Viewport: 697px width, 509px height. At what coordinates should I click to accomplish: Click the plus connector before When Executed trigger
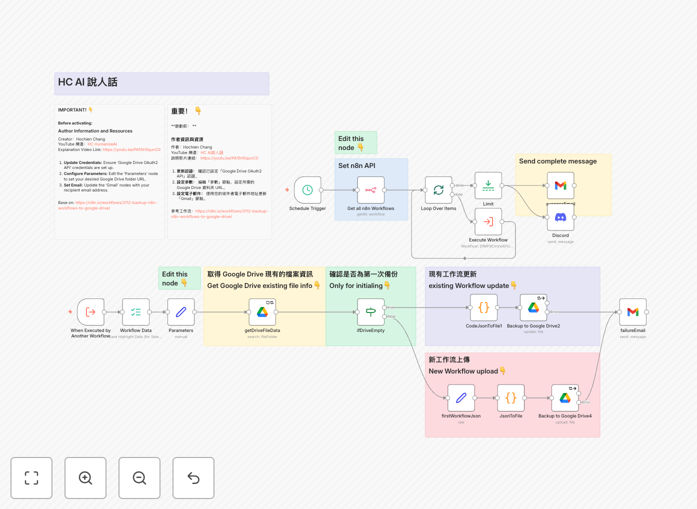70,312
